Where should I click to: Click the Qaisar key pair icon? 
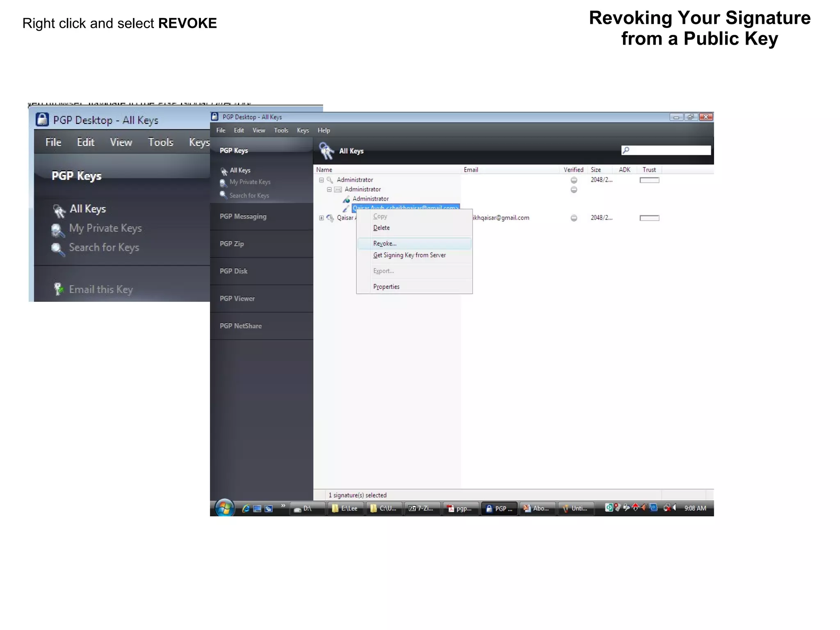330,218
